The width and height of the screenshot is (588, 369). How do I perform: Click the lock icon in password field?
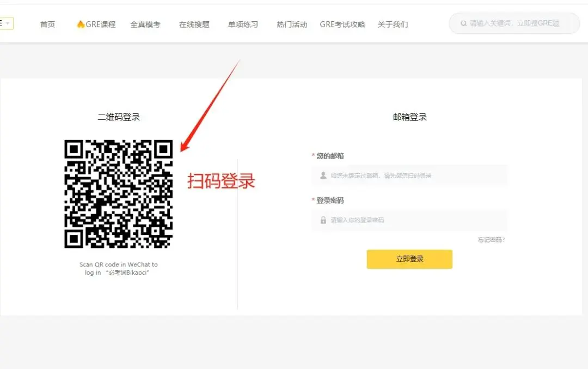pyautogui.click(x=323, y=220)
